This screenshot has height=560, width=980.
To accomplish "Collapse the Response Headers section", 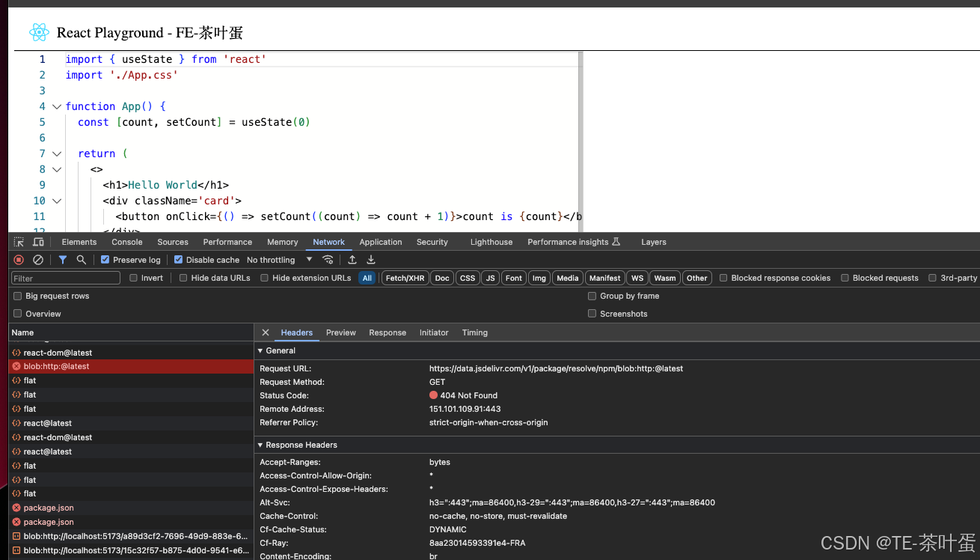I will tap(260, 445).
